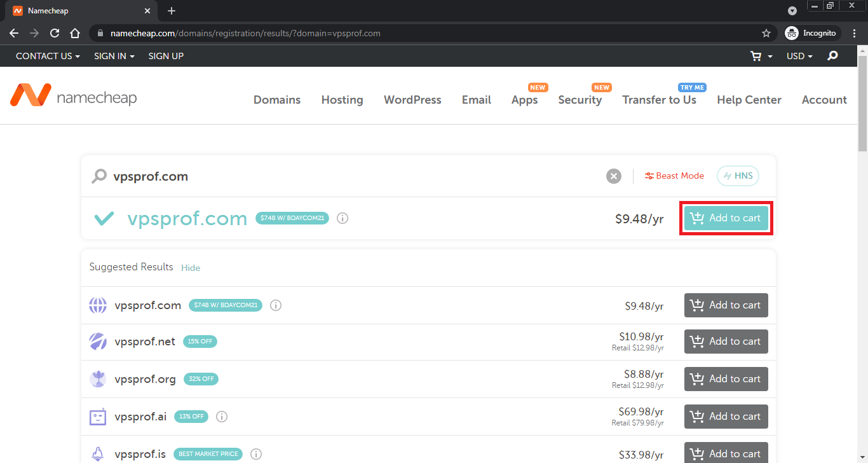Open the Security menu
The image size is (868, 463).
580,100
